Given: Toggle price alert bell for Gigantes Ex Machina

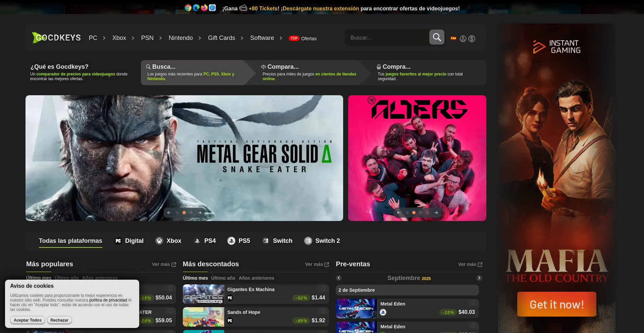Looking at the screenshot, I should (323, 288).
